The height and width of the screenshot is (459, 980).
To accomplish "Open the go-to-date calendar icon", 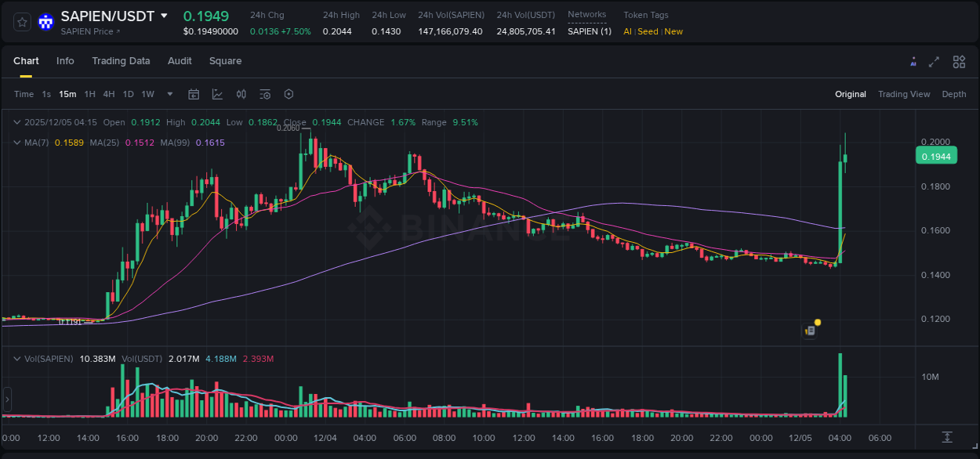I will pos(194,94).
